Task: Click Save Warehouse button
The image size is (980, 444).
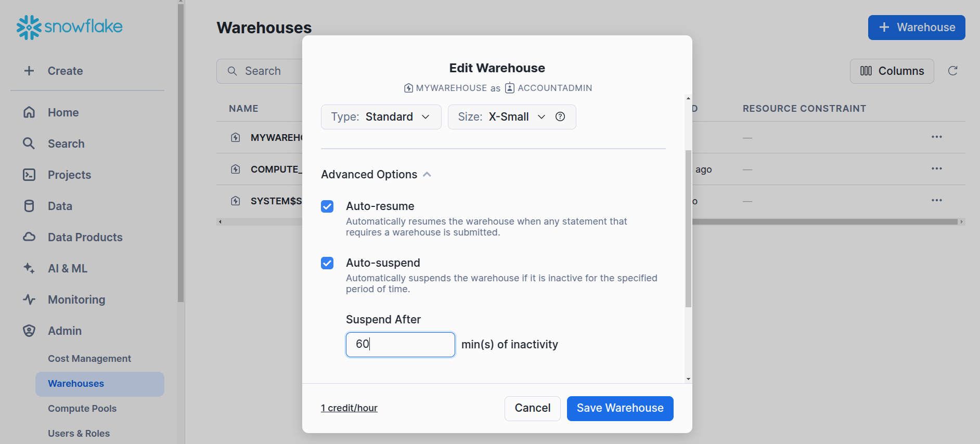Action: click(620, 409)
